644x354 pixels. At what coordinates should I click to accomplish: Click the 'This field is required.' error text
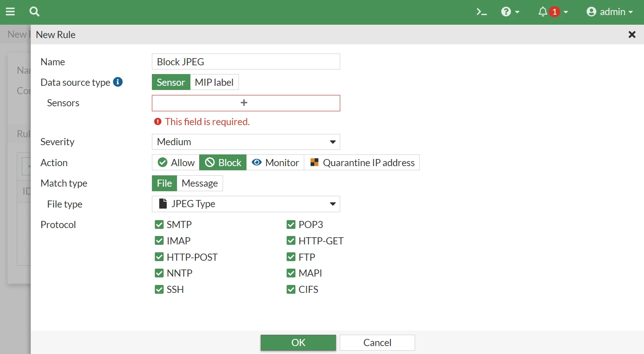coord(207,122)
